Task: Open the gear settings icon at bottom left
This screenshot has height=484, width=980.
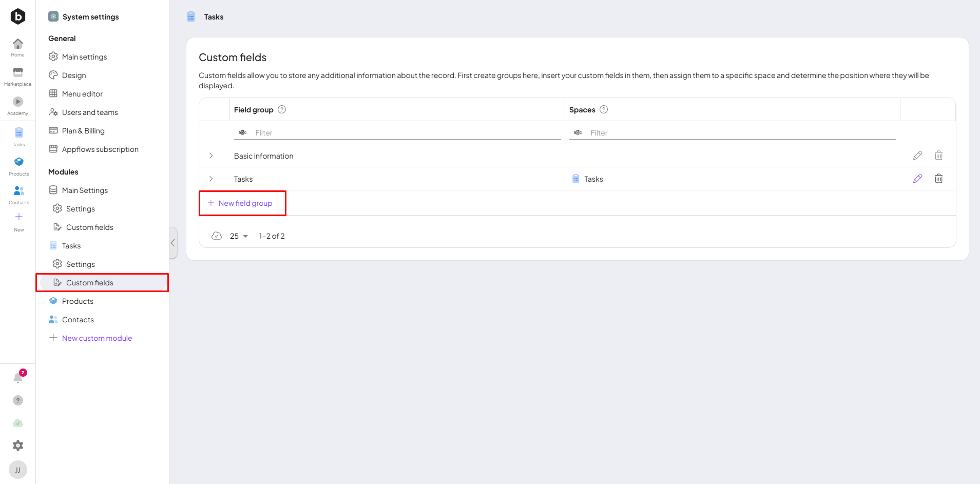Action: point(18,446)
